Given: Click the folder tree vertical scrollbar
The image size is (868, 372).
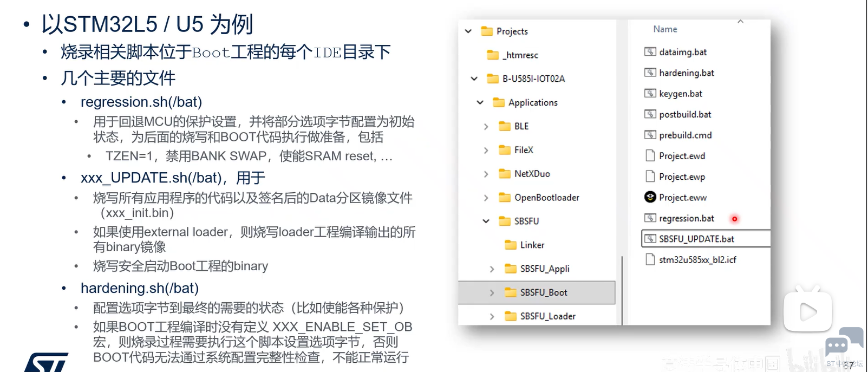Looking at the screenshot, I should [622, 290].
